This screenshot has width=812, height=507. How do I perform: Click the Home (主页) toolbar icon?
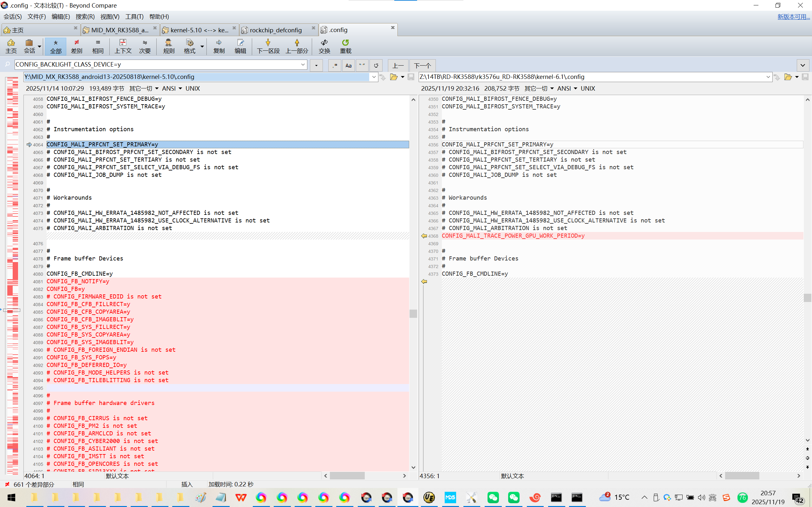11,43
